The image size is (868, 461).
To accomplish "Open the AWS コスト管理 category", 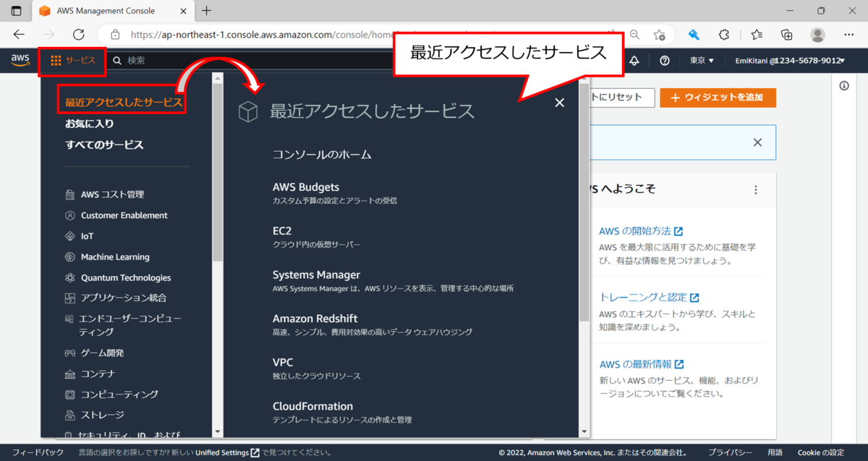I will pyautogui.click(x=112, y=194).
